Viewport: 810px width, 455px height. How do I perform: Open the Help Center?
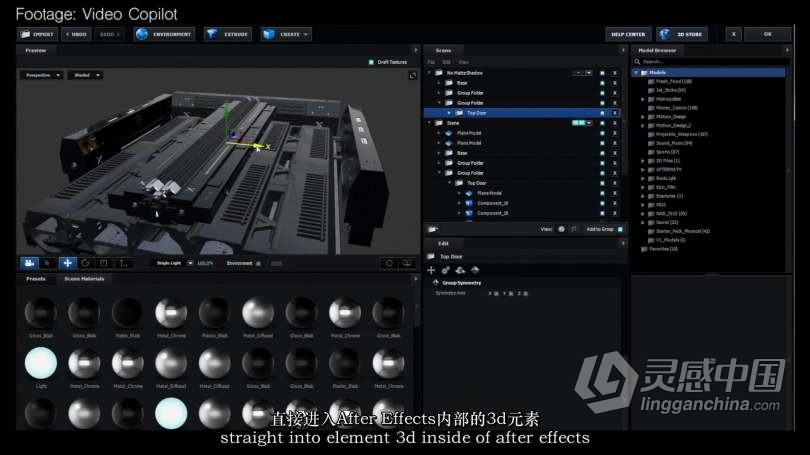tap(628, 34)
